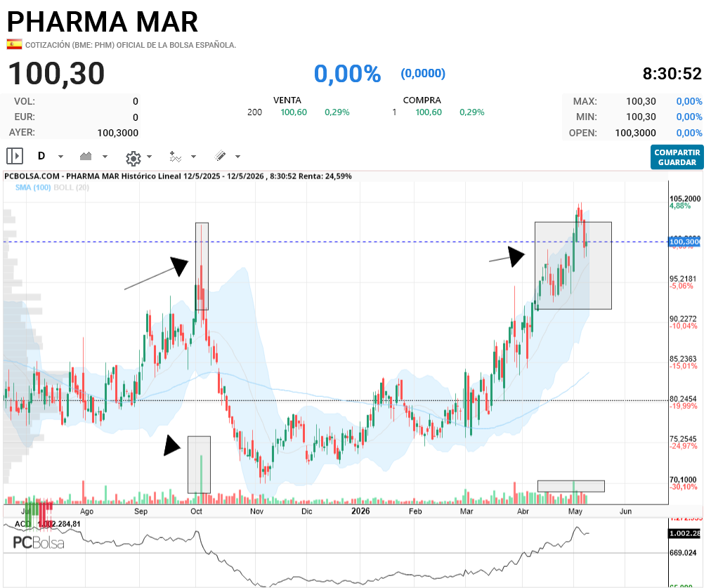Click the OPEN value 100,3000
The height and width of the screenshot is (588, 711).
click(635, 133)
